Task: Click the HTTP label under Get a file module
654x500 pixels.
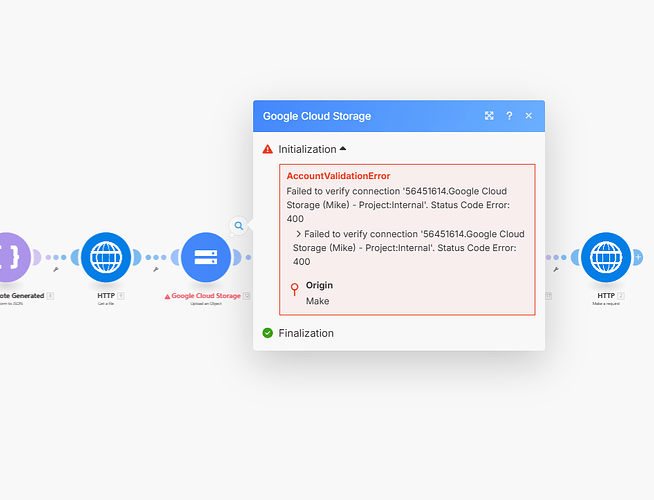Action: point(106,296)
